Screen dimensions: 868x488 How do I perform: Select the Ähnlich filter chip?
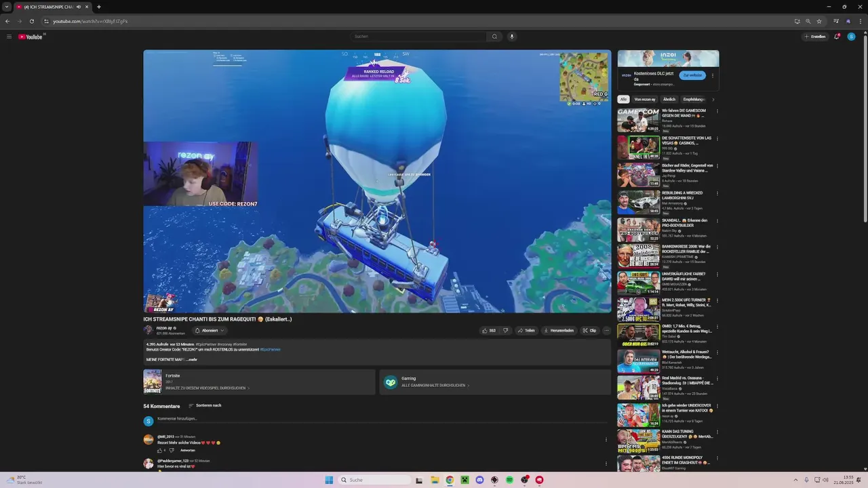[x=669, y=99]
